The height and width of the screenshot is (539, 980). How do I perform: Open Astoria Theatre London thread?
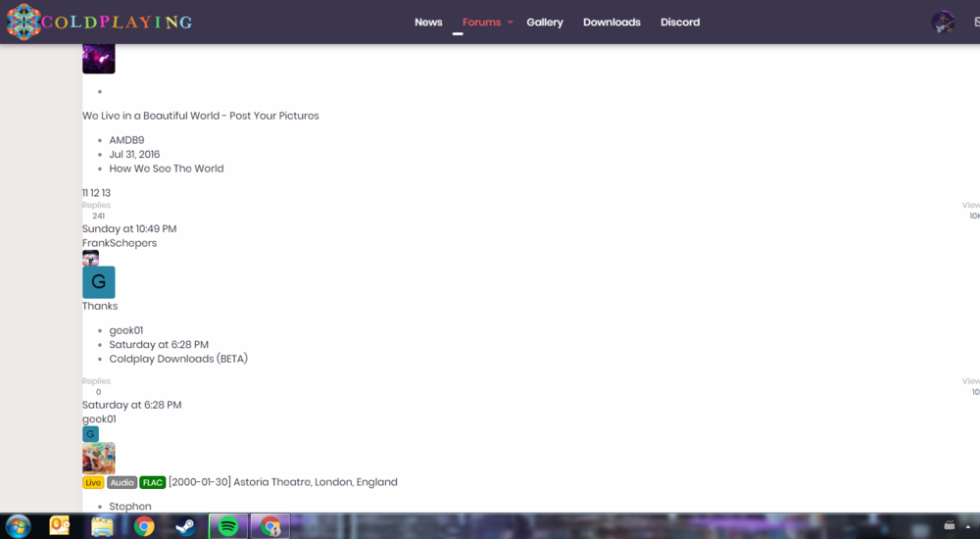[x=283, y=482]
